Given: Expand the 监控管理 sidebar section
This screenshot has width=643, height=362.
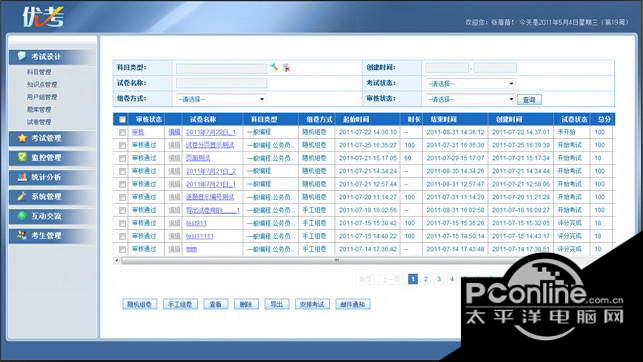Looking at the screenshot, I should click(x=52, y=157).
